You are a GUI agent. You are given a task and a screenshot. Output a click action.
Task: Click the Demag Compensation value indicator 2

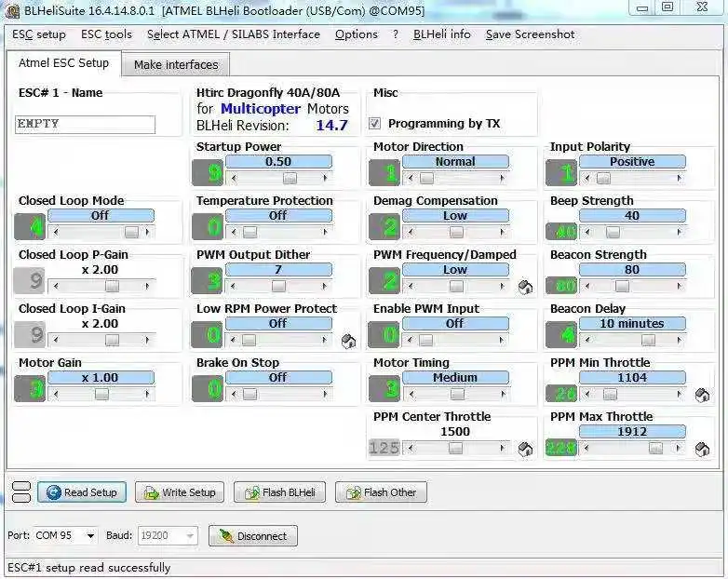click(384, 226)
